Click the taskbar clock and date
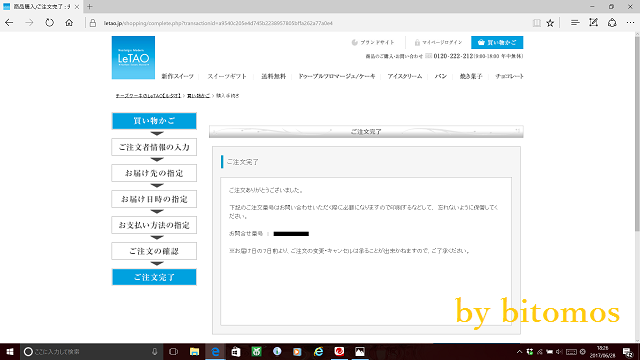The image size is (640, 360). pyautogui.click(x=602, y=352)
